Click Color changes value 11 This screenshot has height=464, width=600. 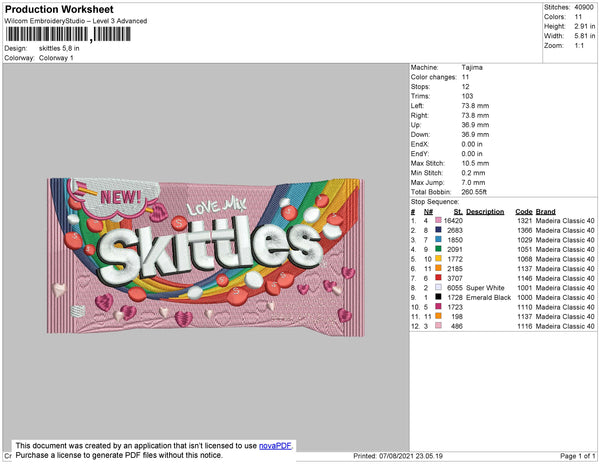tap(465, 77)
